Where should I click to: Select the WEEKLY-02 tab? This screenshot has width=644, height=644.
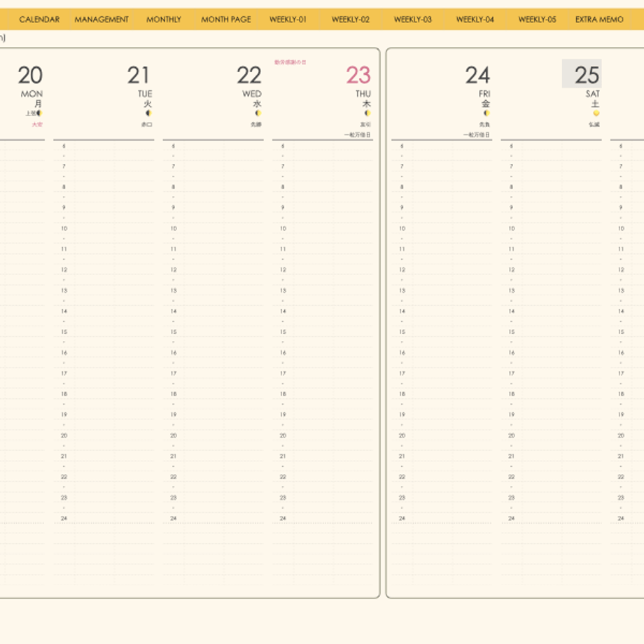click(x=350, y=20)
